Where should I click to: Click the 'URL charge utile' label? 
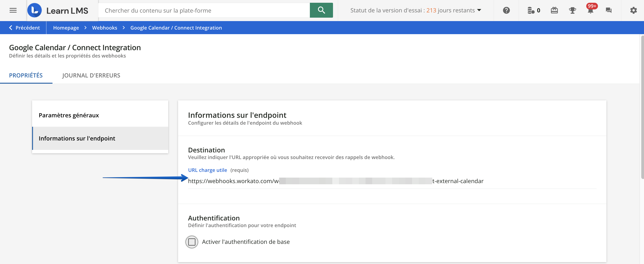(x=207, y=170)
